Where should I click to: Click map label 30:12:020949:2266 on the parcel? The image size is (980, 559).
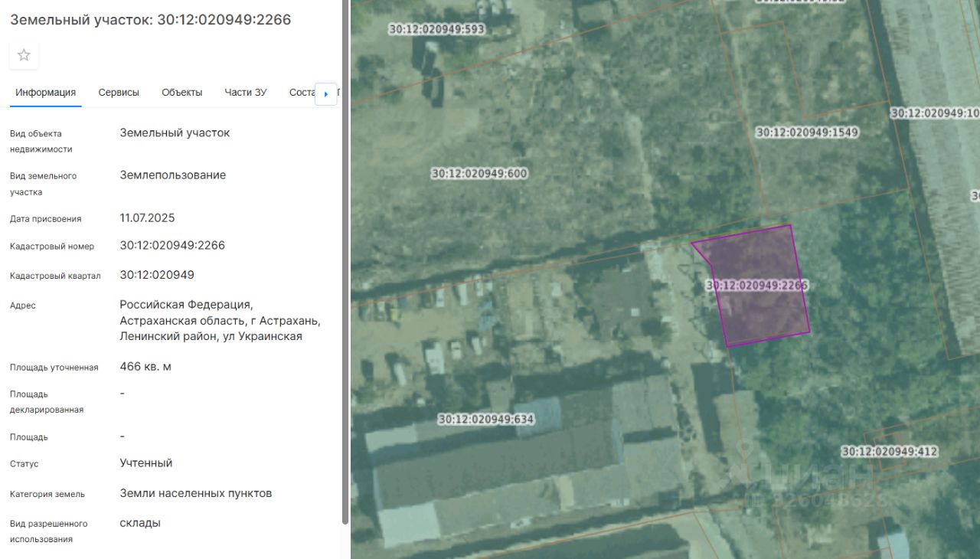(756, 286)
